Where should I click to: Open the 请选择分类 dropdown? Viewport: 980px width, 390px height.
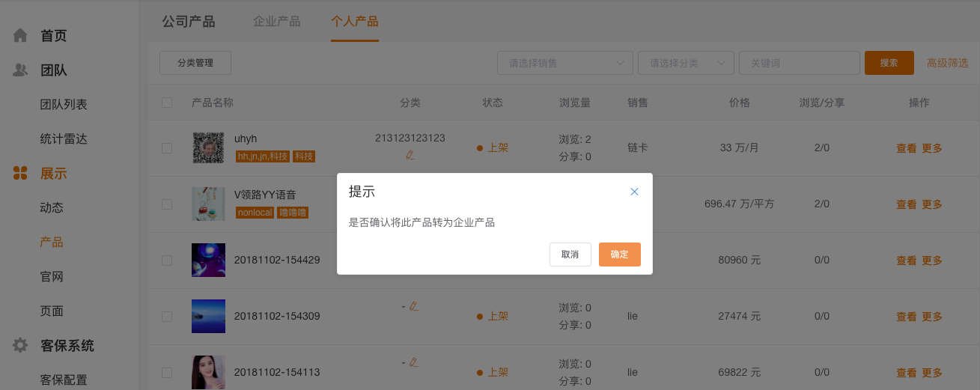[x=686, y=63]
